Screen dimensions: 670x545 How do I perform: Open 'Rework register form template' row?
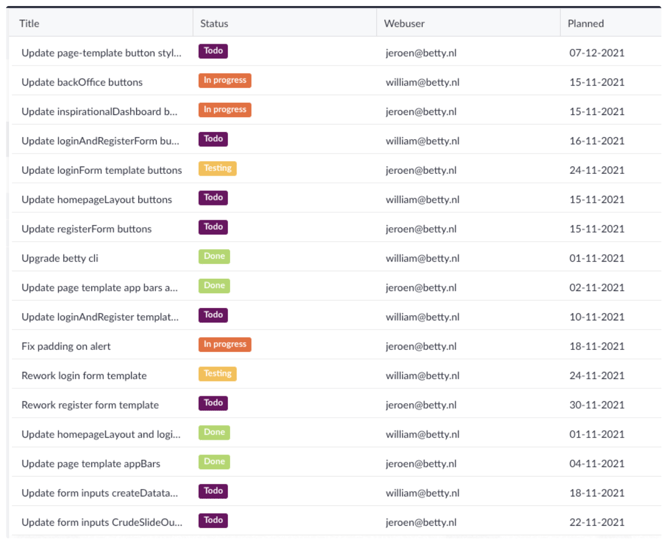click(336, 405)
